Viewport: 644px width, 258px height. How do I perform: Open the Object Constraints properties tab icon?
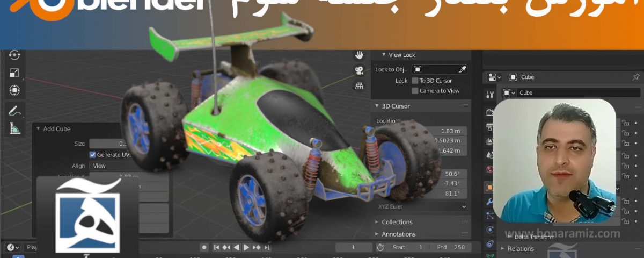pyautogui.click(x=489, y=244)
